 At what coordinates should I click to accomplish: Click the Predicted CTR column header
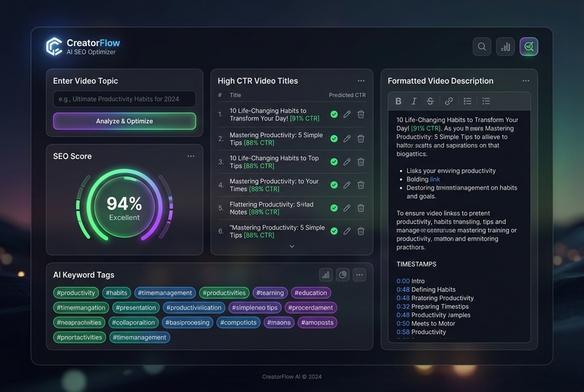click(347, 95)
